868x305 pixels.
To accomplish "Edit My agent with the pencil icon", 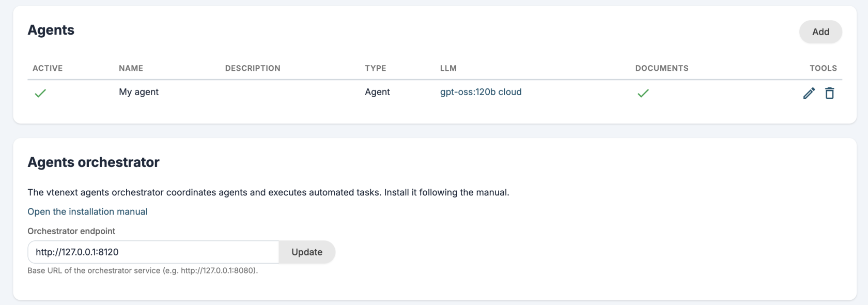I will [809, 93].
